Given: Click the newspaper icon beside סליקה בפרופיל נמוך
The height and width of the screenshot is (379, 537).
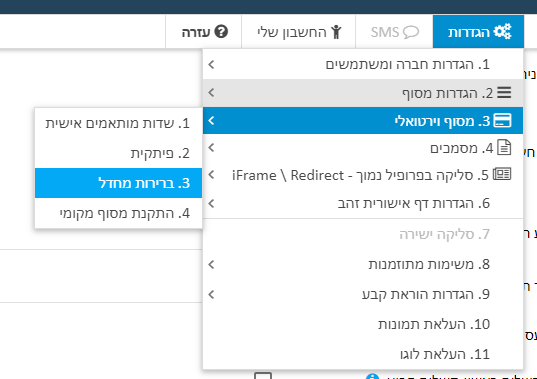Looking at the screenshot, I should point(502,174).
